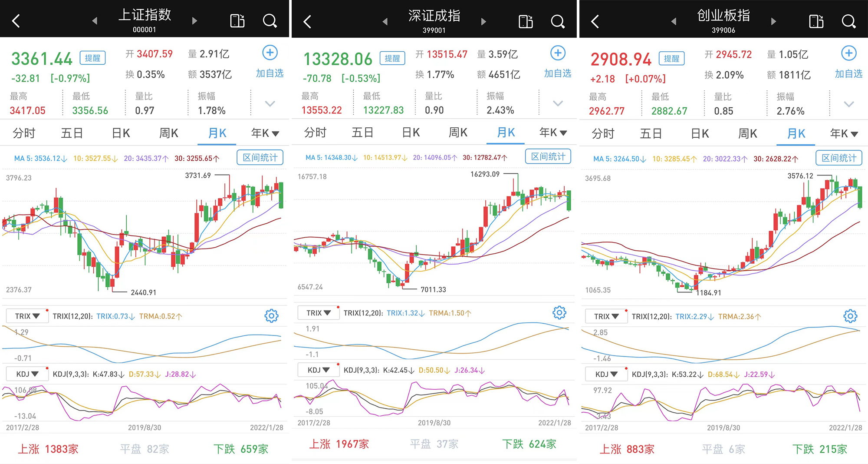Click the back arrow on the 创业板指 panel
Screen dimensions: 868x464
(x=595, y=20)
